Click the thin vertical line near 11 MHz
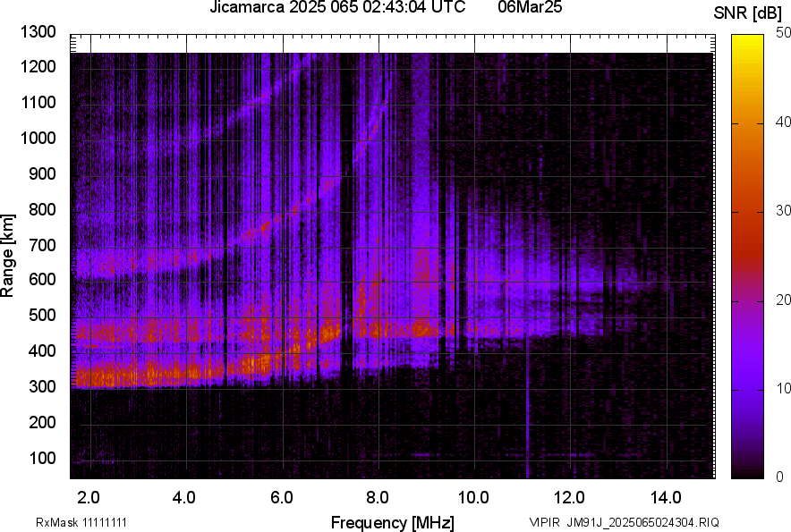The height and width of the screenshot is (532, 791). point(528,420)
